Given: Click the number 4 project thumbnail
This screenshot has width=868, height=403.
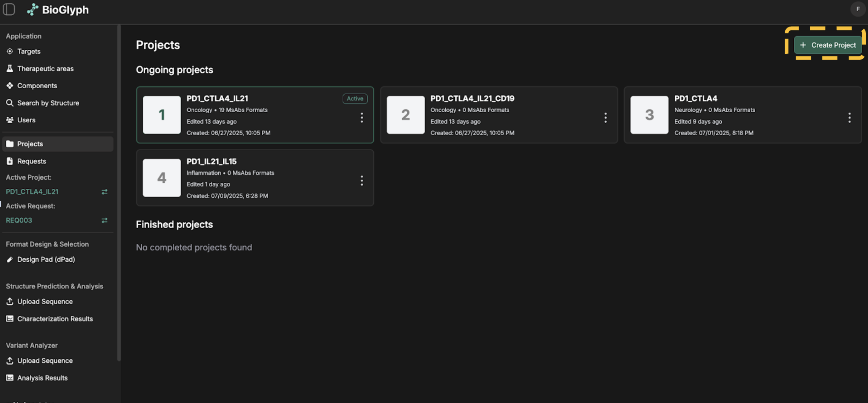Looking at the screenshot, I should [162, 178].
